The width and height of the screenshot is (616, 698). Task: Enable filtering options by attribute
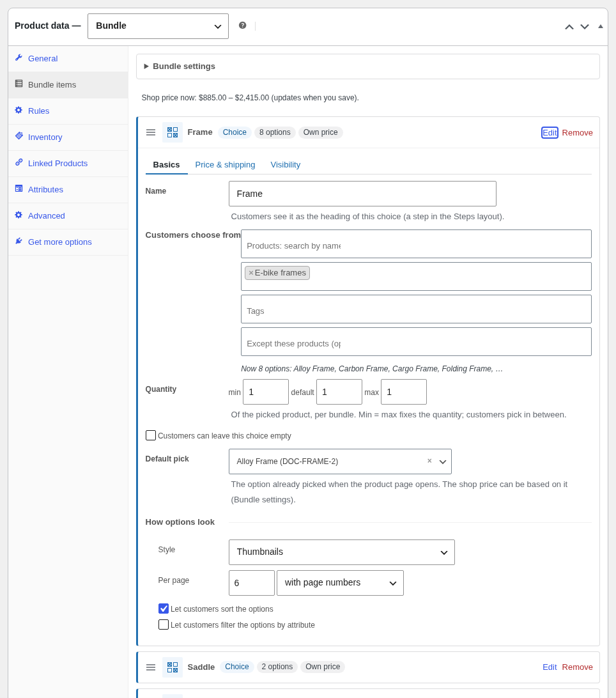[x=164, y=624]
